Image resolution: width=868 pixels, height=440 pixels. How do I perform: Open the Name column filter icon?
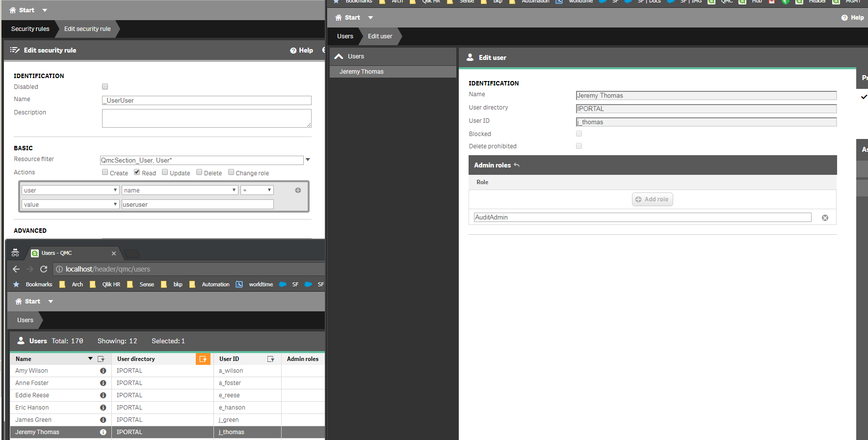101,359
